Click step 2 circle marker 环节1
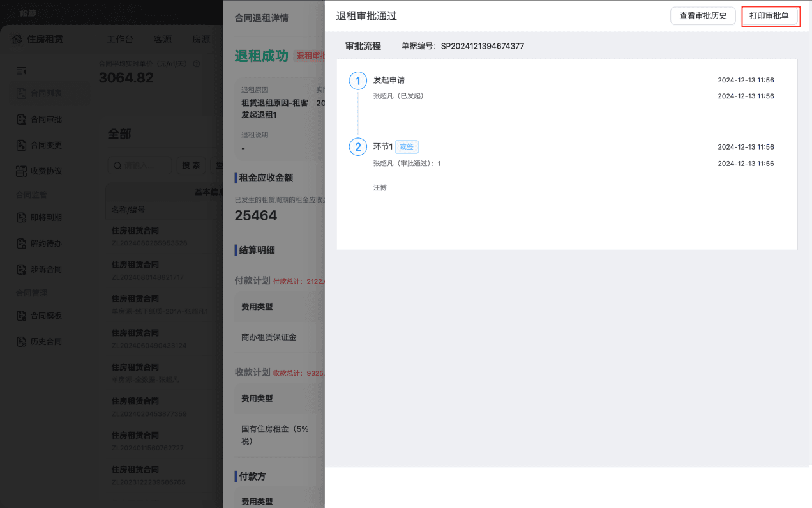This screenshot has height=508, width=812. point(358,147)
